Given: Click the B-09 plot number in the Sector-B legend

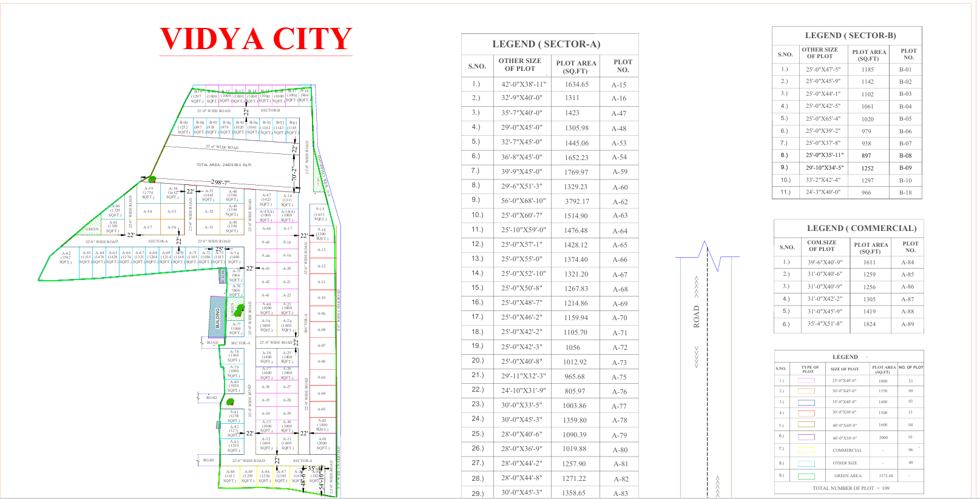Looking at the screenshot, I should 905,168.
